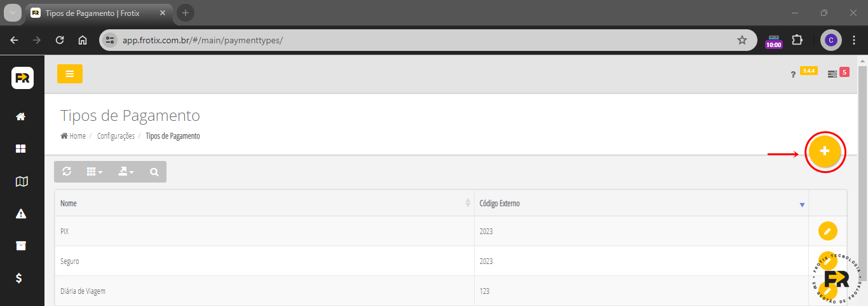The height and width of the screenshot is (306, 868).
Task: Open the sidebar home icon
Action: click(21, 116)
